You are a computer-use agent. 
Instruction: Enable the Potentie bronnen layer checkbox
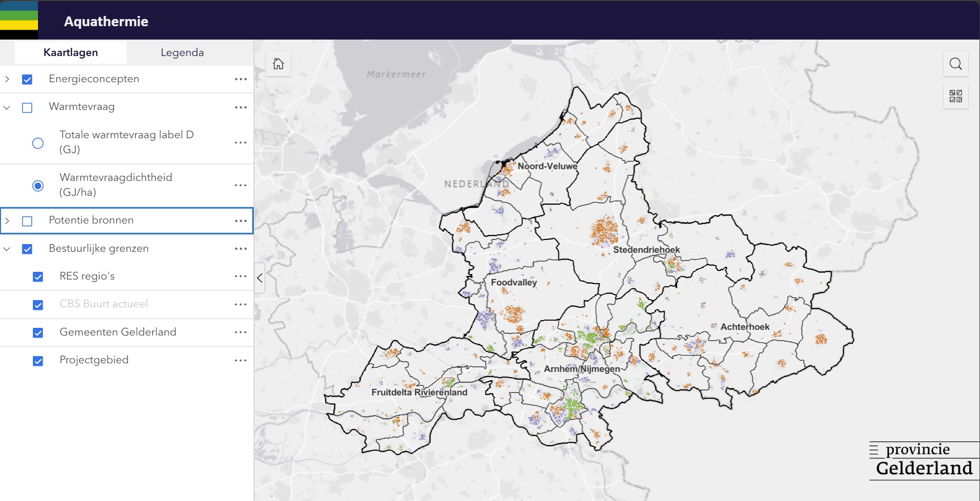(27, 221)
